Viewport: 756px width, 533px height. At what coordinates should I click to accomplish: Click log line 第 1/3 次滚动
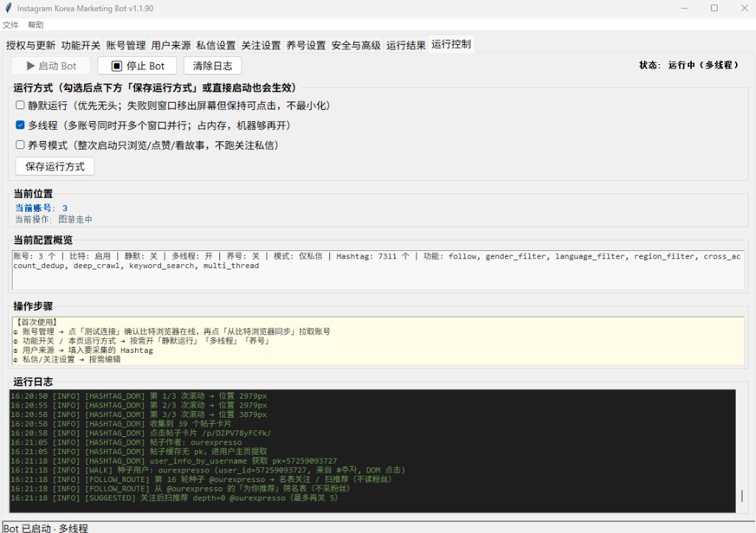pos(139,396)
